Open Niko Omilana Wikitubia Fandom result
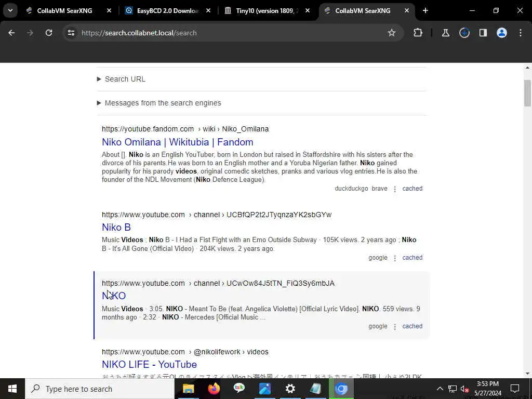 178,142
